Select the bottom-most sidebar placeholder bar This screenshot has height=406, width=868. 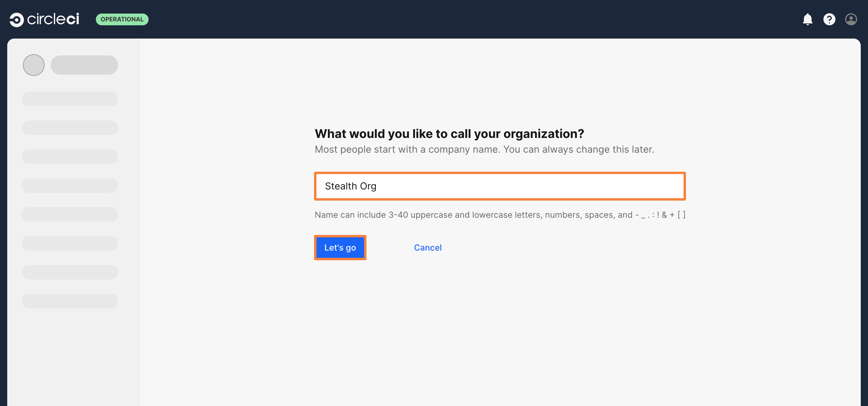click(x=70, y=301)
